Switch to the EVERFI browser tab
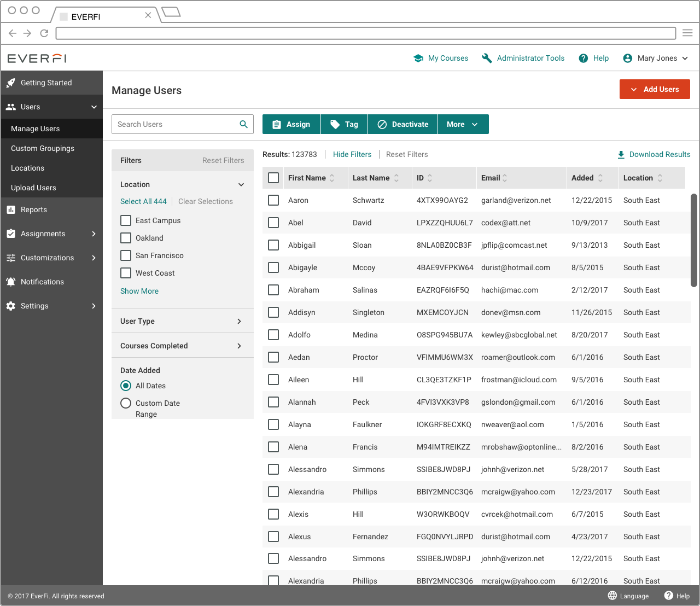Viewport: 700px width, 606px height. pos(105,16)
